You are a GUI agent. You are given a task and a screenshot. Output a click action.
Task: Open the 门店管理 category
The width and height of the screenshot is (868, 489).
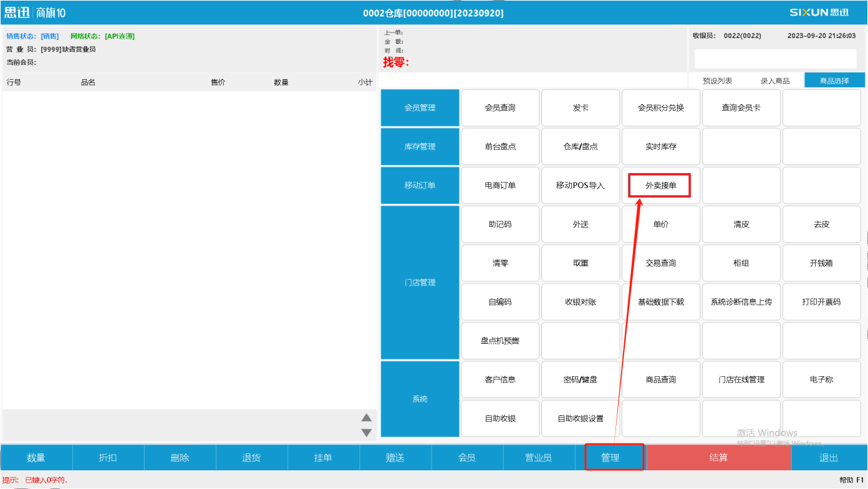[x=420, y=282]
